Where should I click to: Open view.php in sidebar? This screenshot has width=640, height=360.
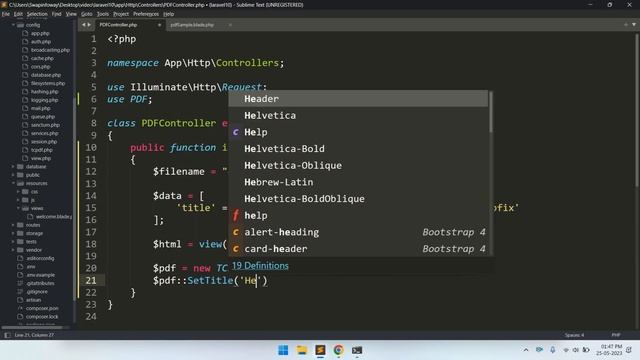tap(41, 158)
